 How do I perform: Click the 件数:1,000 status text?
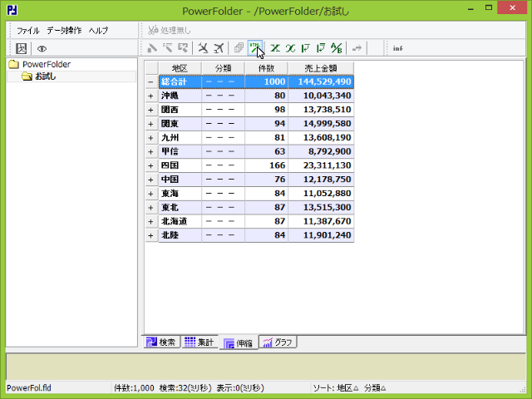pos(134,388)
